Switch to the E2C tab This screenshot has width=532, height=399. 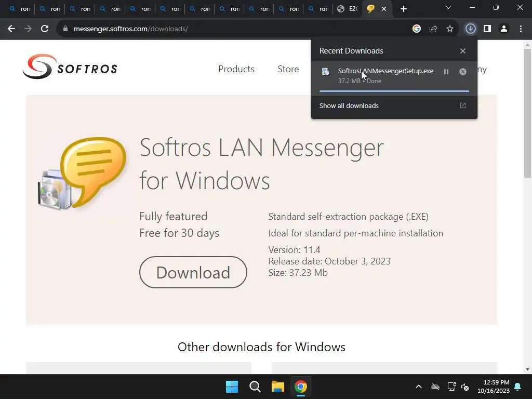(348, 9)
